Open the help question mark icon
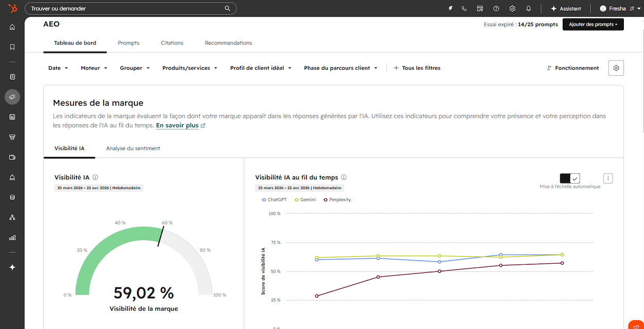644x329 pixels. pyautogui.click(x=496, y=9)
